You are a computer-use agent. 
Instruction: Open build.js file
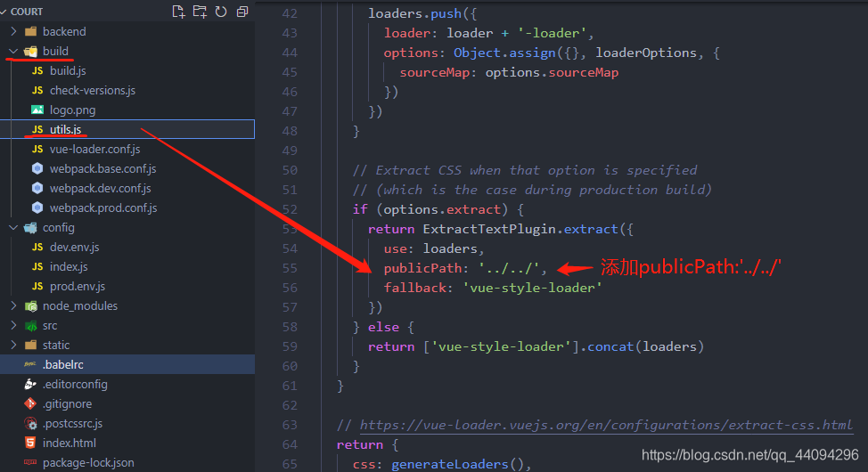68,71
